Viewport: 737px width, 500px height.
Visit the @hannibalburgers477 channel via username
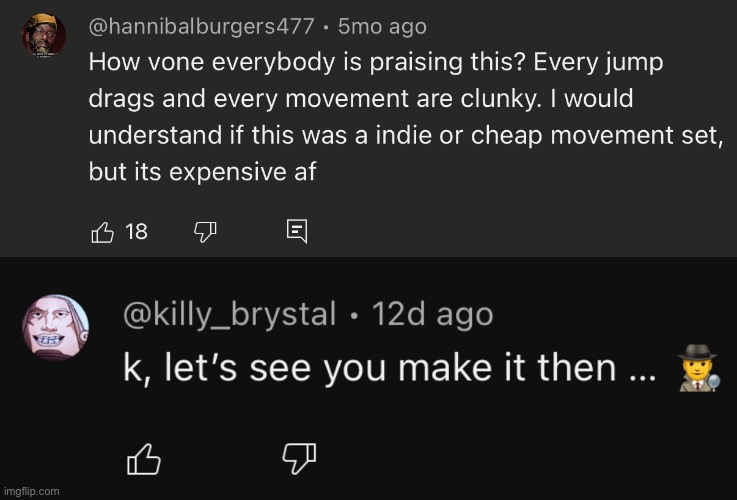point(201,26)
